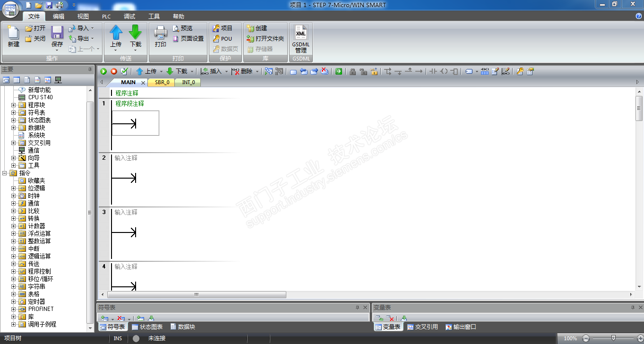Switch to 输出窗口 bottom tab

pos(461,327)
